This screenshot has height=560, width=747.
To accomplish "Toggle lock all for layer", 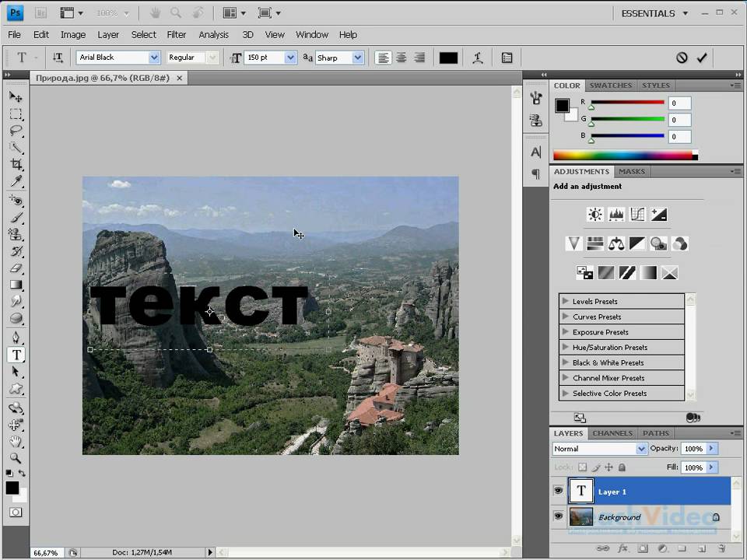I will tap(622, 467).
